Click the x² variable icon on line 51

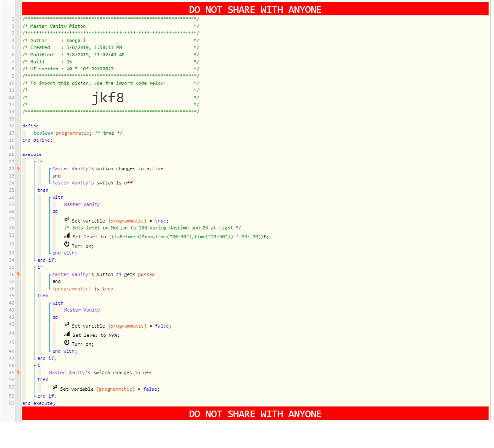(55, 388)
